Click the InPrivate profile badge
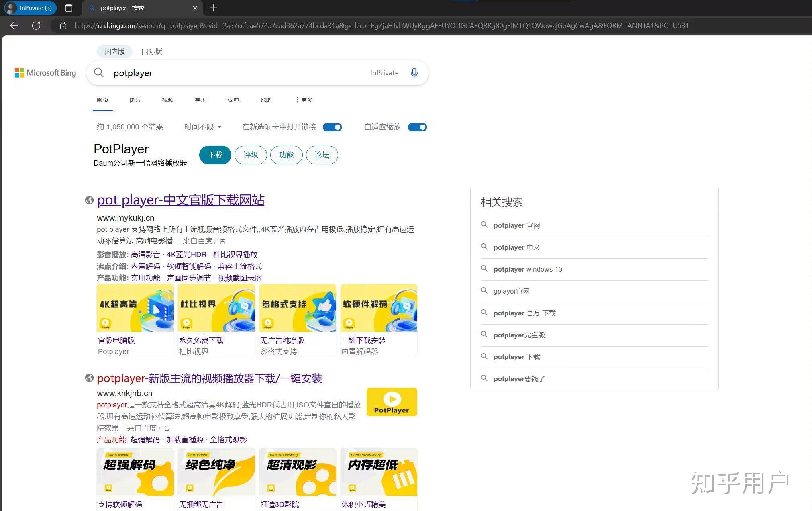The width and height of the screenshot is (812, 511). [x=31, y=8]
